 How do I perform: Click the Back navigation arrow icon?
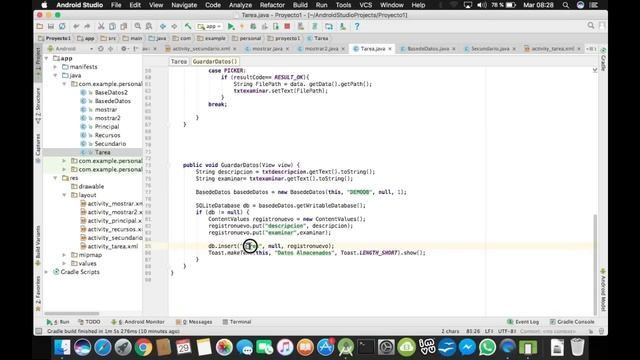pos(163,27)
